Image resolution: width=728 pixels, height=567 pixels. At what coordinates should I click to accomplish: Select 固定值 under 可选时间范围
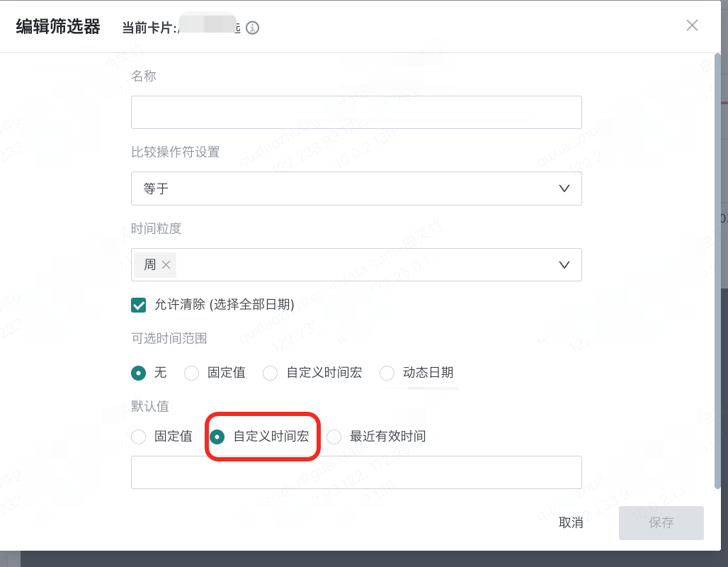(191, 373)
